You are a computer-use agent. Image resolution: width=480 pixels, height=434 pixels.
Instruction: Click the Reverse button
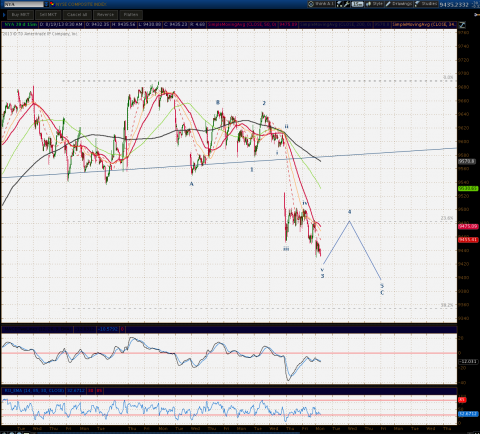pos(105,15)
